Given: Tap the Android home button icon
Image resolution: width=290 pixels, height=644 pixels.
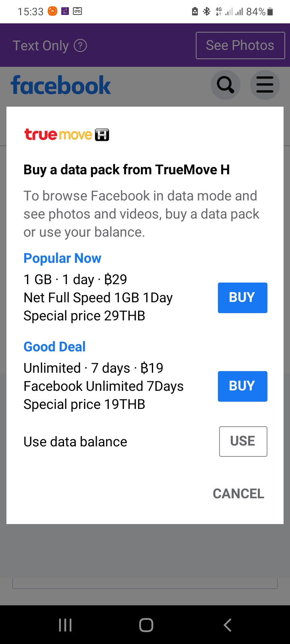Looking at the screenshot, I should click(x=146, y=625).
